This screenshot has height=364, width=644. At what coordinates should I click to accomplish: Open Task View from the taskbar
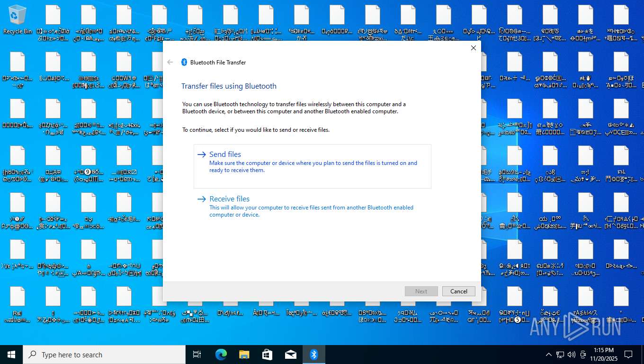click(x=197, y=355)
